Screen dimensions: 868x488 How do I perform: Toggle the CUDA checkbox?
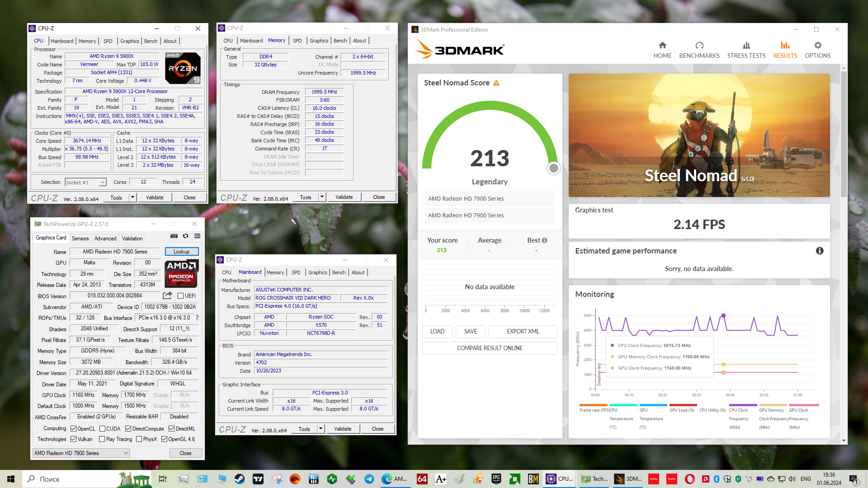pos(102,429)
